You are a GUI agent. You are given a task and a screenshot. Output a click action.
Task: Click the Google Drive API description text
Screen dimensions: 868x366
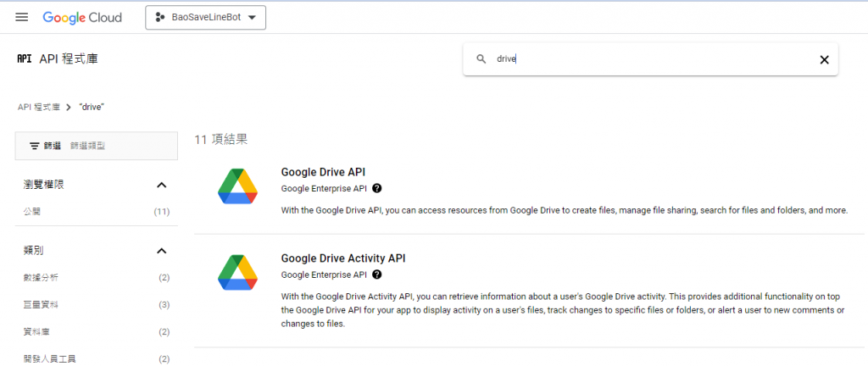(564, 211)
